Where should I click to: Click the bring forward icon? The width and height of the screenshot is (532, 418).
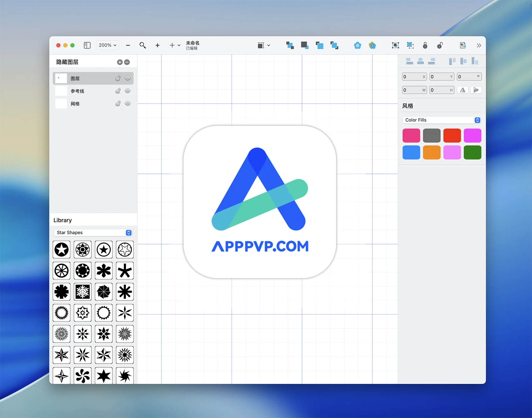(x=320, y=45)
